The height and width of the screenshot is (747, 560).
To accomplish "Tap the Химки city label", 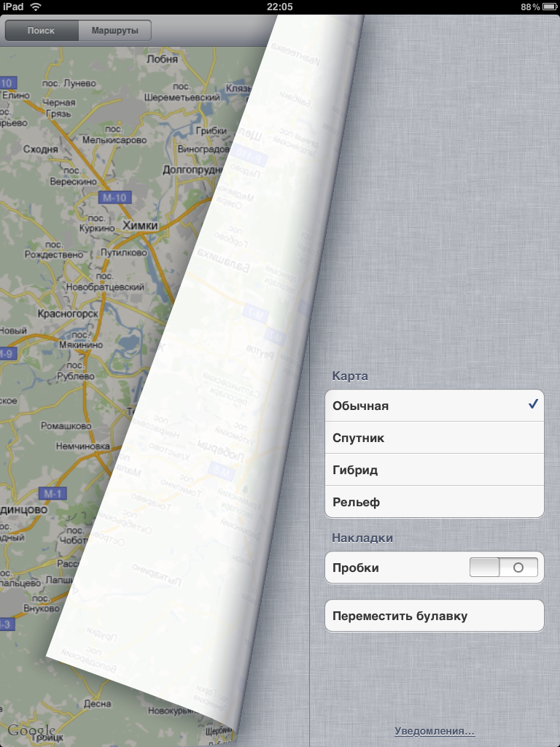I will tap(140, 225).
